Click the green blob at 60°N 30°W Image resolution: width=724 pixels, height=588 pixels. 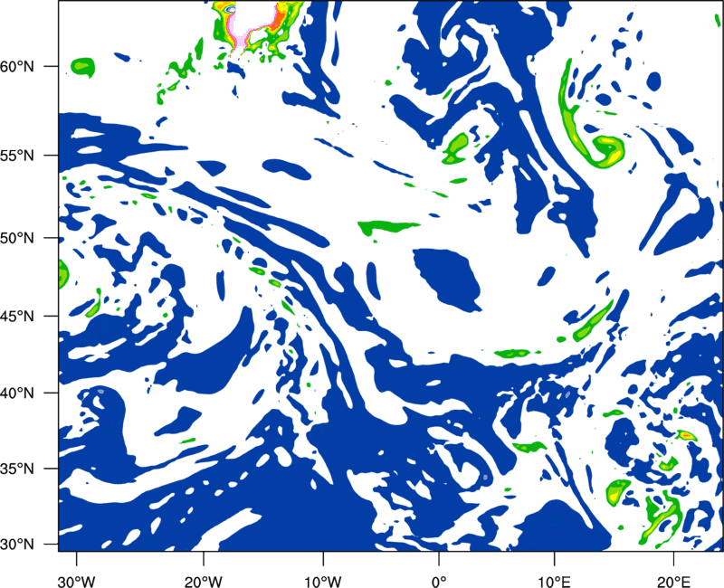(x=82, y=67)
